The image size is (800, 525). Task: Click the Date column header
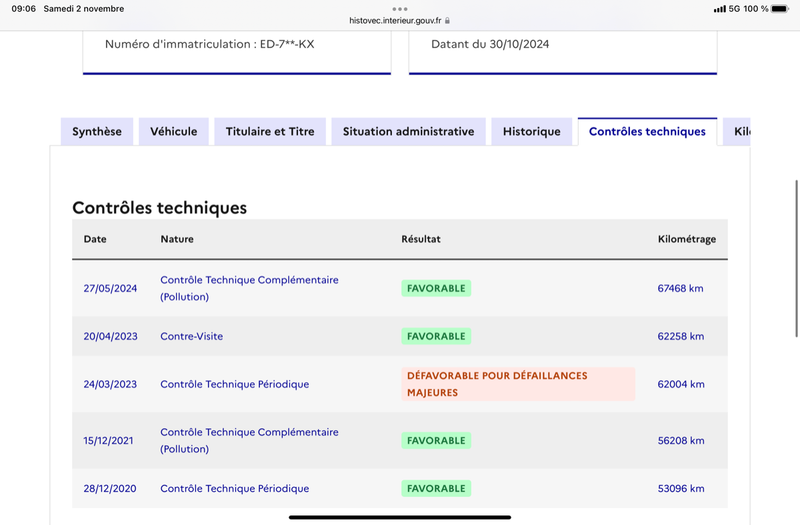95,239
